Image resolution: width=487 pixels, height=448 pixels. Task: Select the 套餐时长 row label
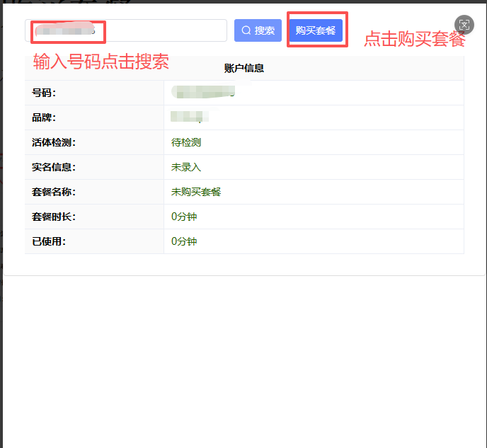click(54, 217)
